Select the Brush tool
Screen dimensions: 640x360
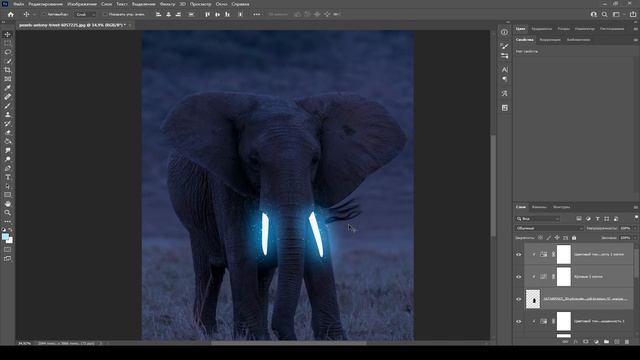click(x=7, y=106)
